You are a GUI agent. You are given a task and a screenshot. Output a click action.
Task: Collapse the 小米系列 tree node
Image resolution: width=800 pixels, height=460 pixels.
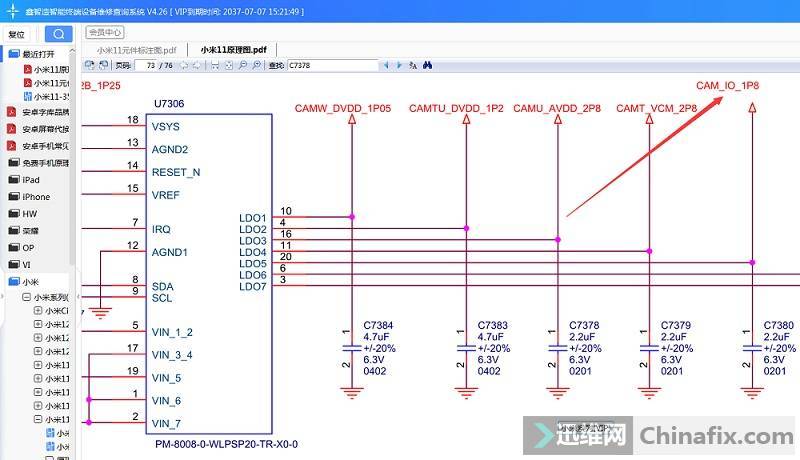tap(27, 297)
